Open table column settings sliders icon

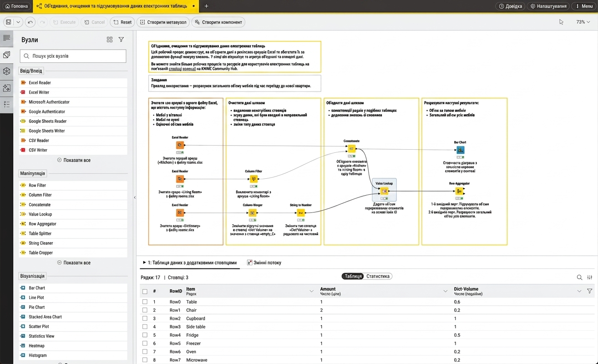tap(590, 277)
